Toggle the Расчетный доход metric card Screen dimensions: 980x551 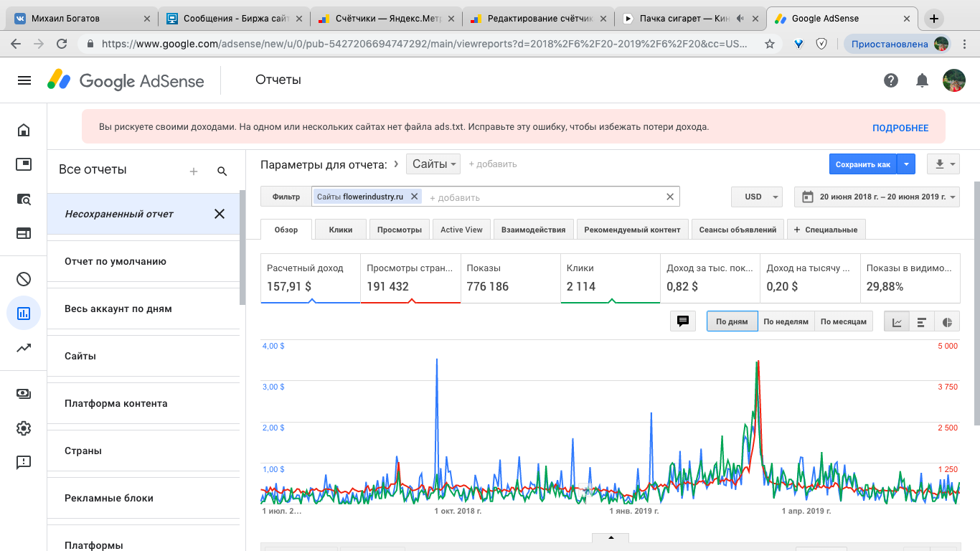[x=311, y=278]
